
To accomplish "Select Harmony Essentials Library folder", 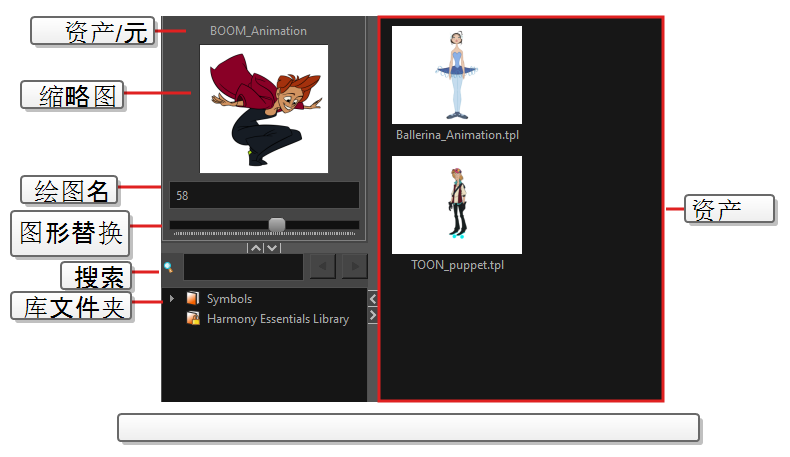I will tap(277, 319).
